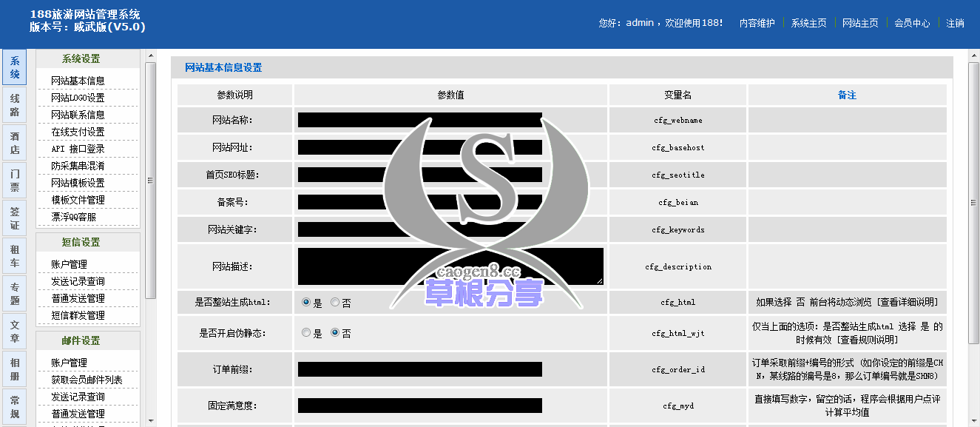Select 否 for 是否整站生成html
This screenshot has width=980, height=427.
point(335,303)
